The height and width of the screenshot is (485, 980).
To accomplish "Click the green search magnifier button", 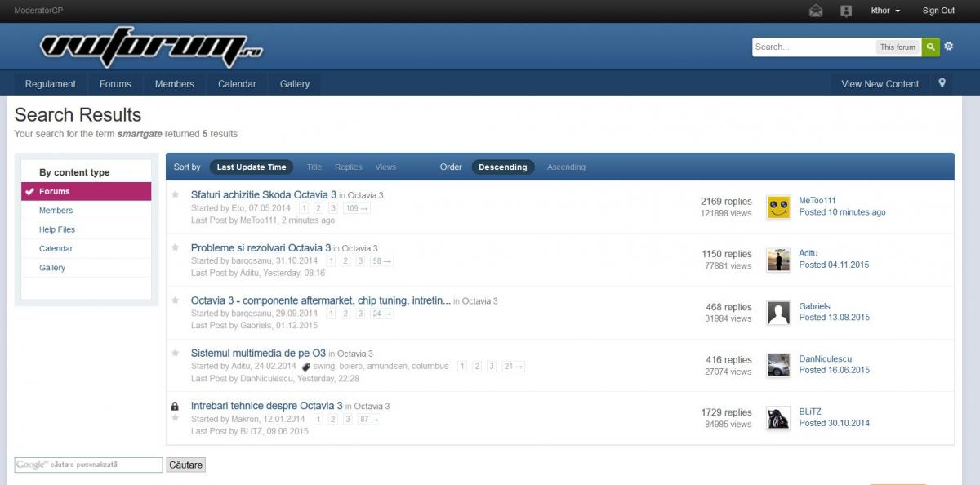I will pyautogui.click(x=931, y=47).
